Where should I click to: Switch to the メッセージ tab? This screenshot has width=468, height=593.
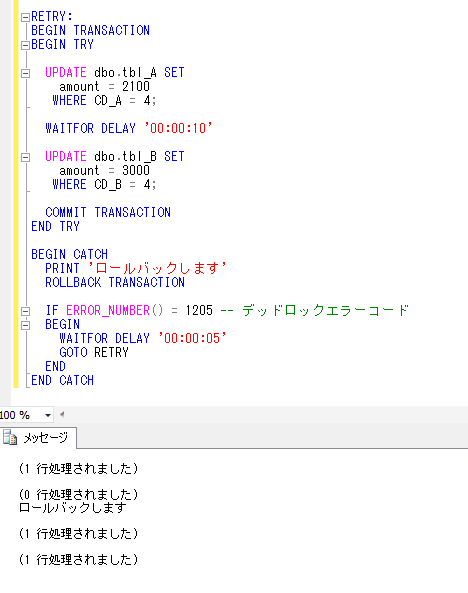tap(39, 438)
